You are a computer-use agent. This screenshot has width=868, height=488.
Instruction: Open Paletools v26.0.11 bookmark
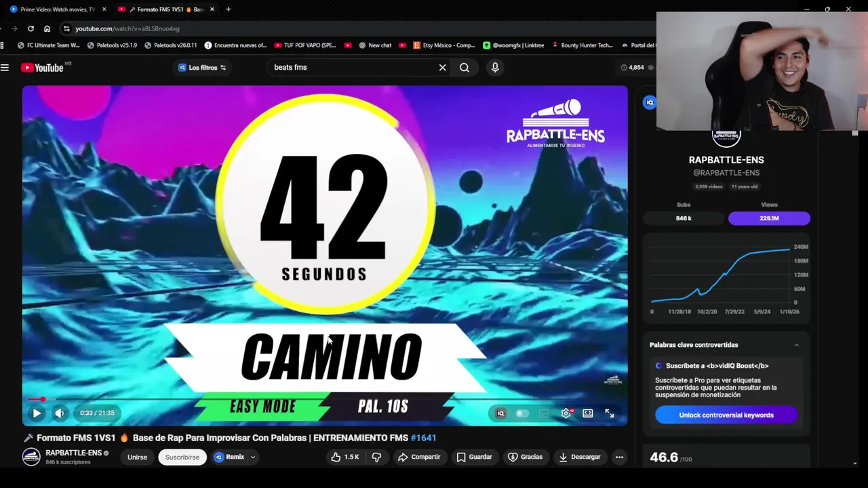[171, 45]
